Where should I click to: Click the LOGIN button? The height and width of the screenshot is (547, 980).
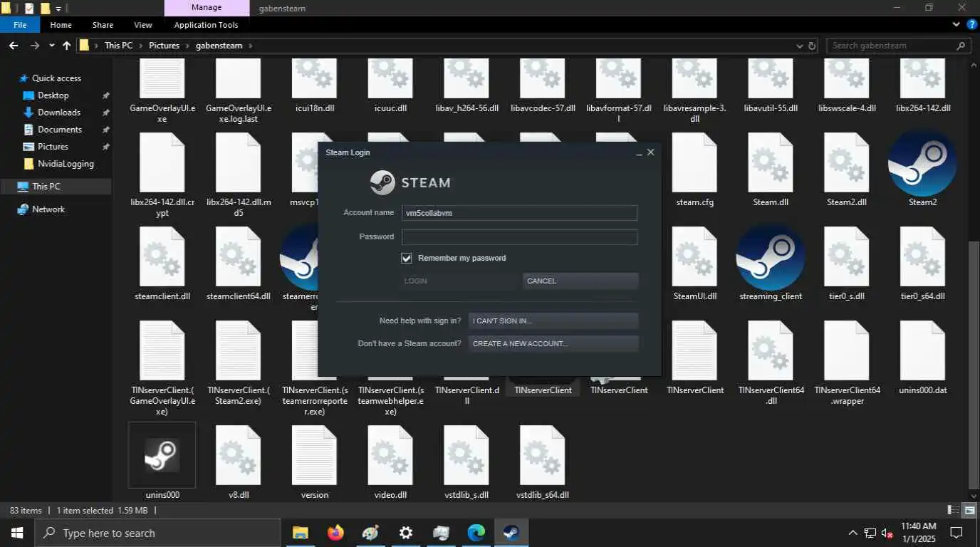(459, 281)
